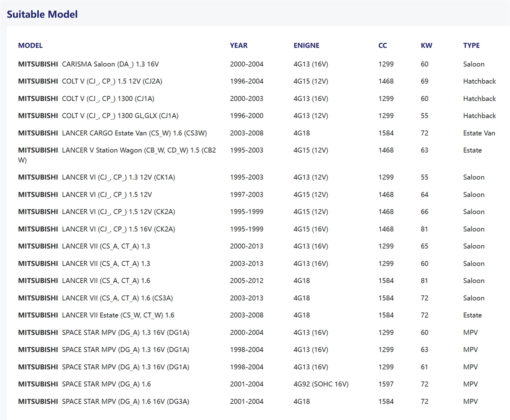Click the Suitable Model heading
510x420 pixels.
pyautogui.click(x=42, y=14)
